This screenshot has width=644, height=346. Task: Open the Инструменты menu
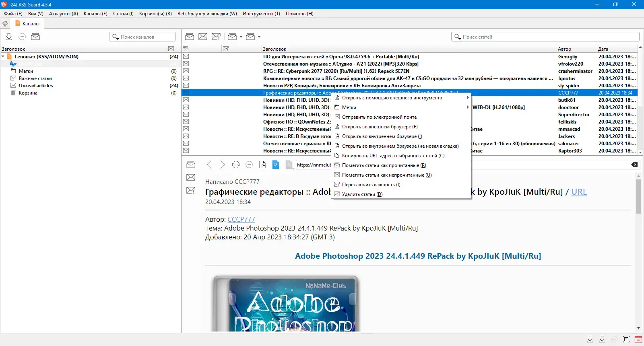click(x=261, y=14)
